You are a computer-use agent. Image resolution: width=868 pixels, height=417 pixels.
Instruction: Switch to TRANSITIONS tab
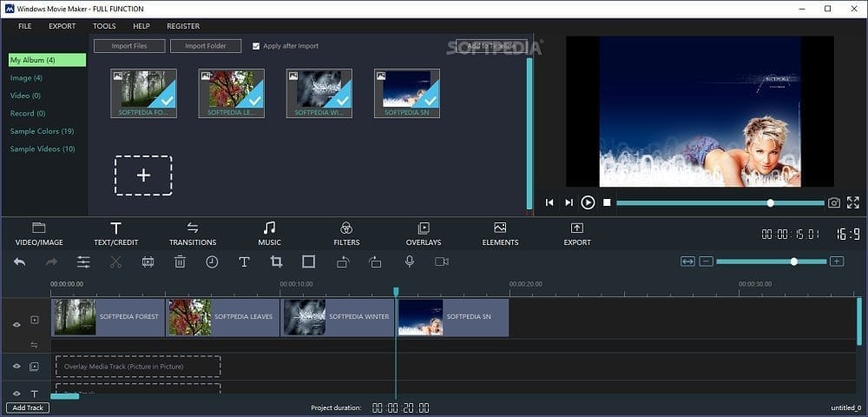tap(193, 234)
